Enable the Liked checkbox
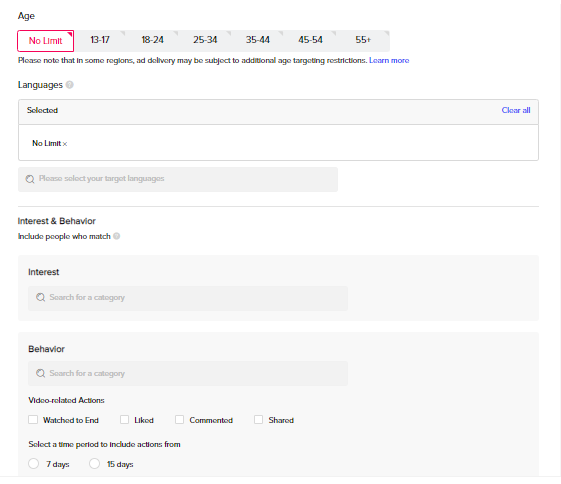561x484 pixels. pyautogui.click(x=125, y=420)
